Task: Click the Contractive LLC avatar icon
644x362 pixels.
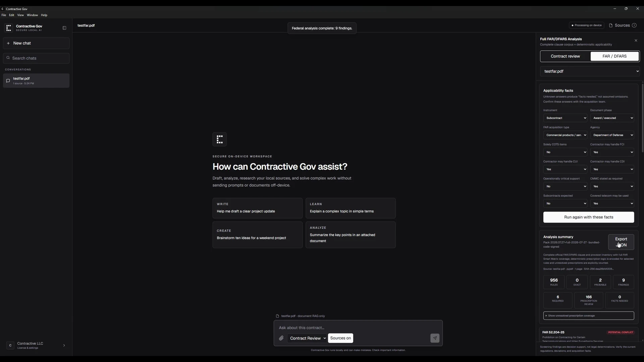Action: [x=10, y=346]
